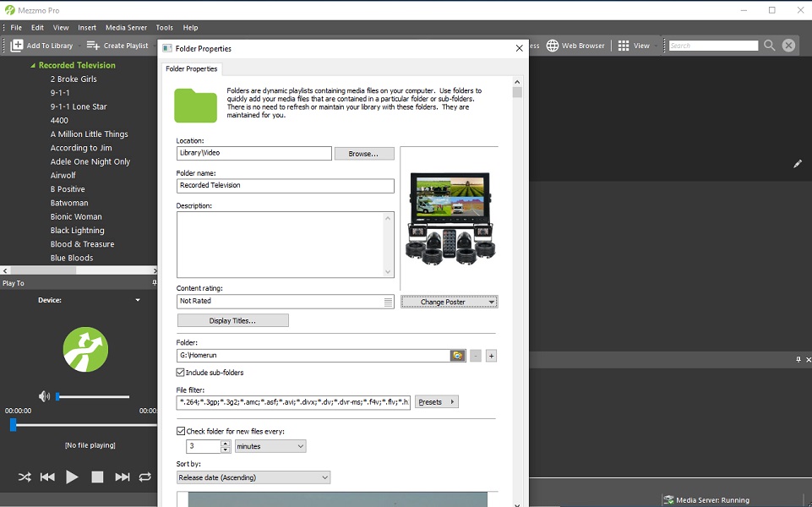Open the Device dropdown arrow
Viewport: 812px width, 507px height.
pyautogui.click(x=138, y=300)
